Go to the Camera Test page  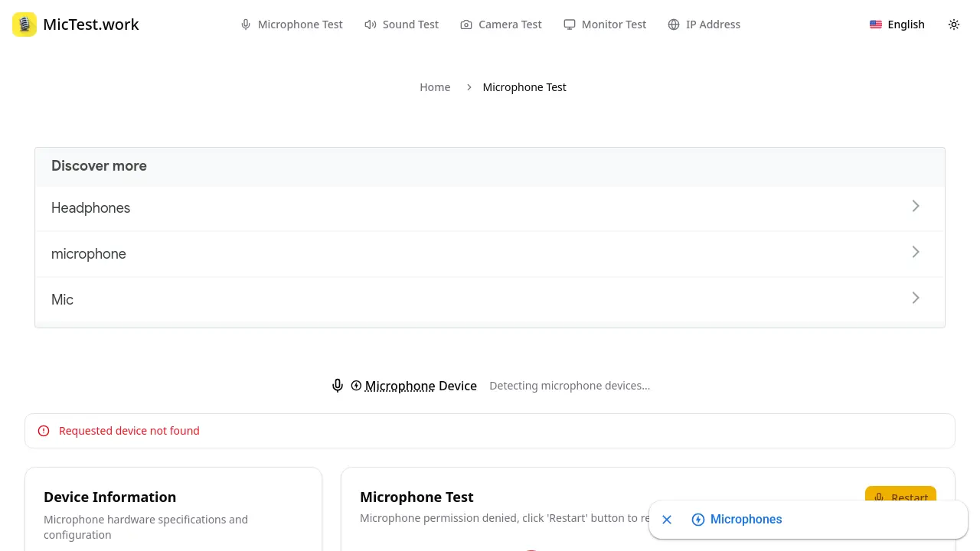(501, 24)
